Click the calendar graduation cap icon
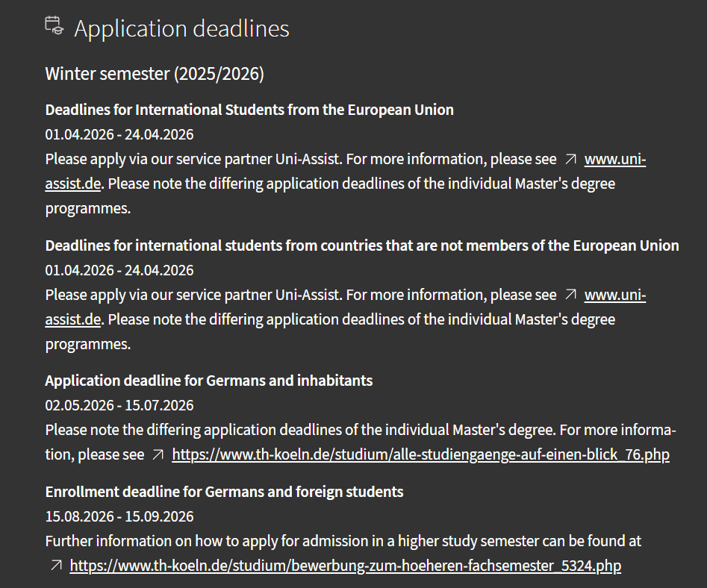Screen dimensions: 707x588 (54, 25)
